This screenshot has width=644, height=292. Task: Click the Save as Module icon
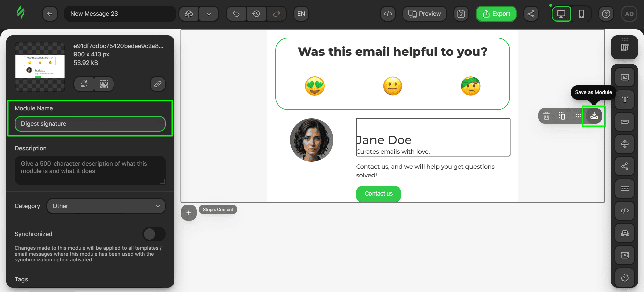(594, 116)
